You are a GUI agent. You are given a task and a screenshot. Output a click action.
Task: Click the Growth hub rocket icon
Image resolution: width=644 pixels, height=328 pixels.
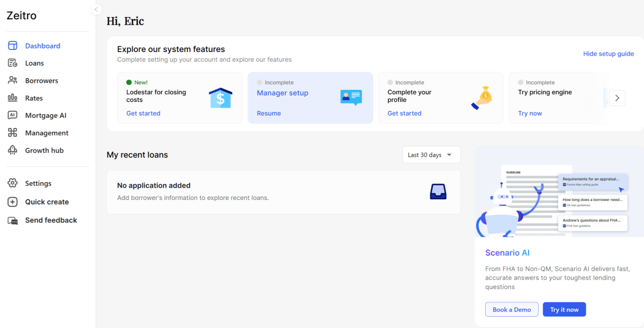coord(13,150)
